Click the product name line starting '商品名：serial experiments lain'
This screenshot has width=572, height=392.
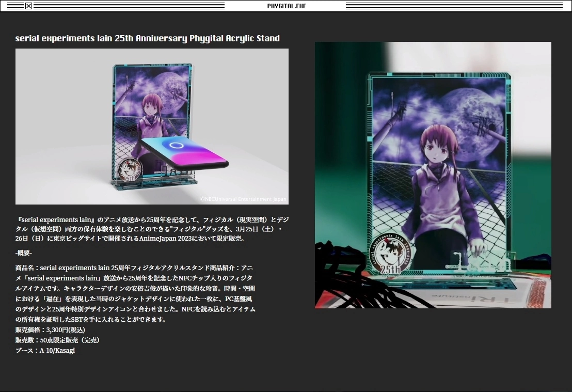tap(134, 268)
